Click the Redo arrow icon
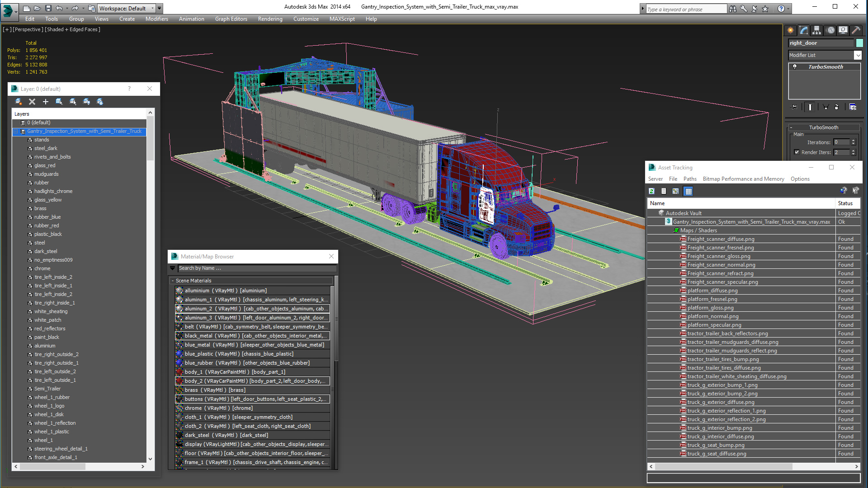The width and height of the screenshot is (868, 488). click(x=75, y=8)
